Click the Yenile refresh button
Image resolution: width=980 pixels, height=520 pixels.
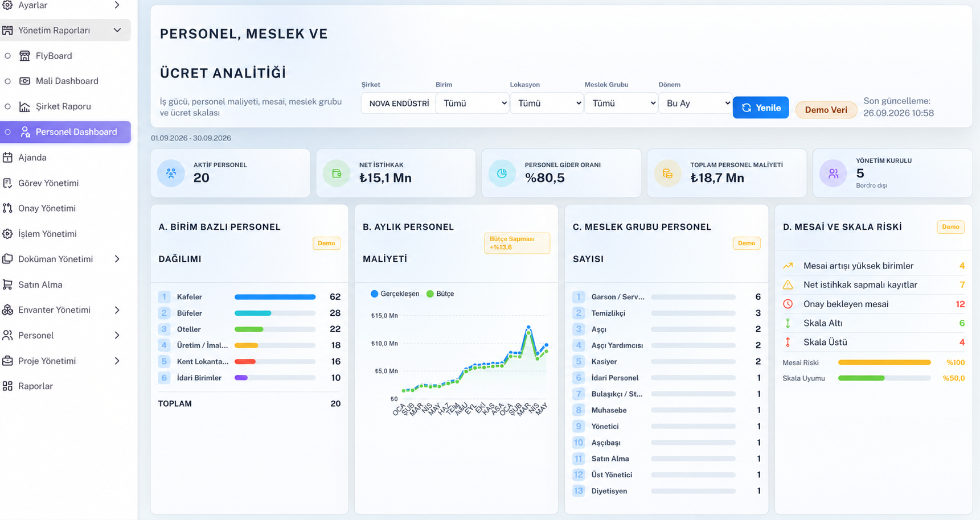click(x=761, y=108)
